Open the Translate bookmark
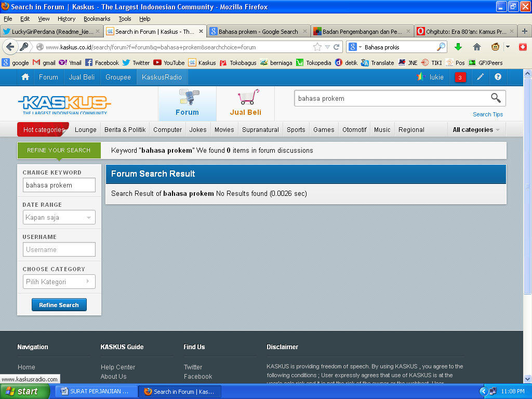532x399 pixels. coord(377,63)
